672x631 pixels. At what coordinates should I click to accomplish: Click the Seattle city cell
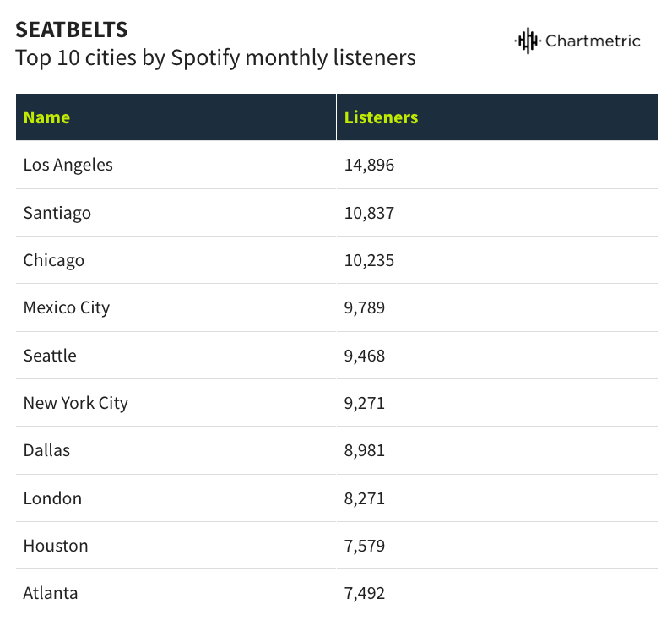(x=50, y=356)
